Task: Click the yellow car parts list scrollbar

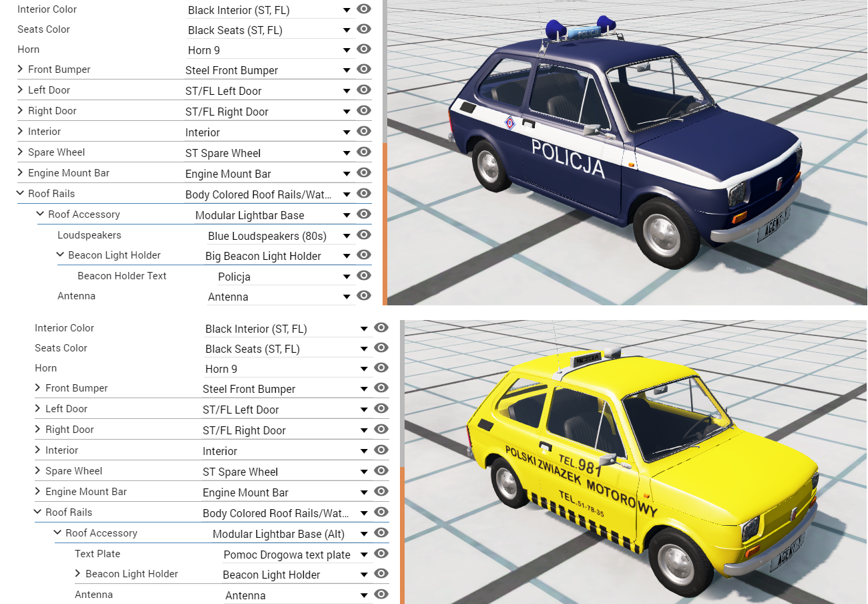Action: [x=402, y=535]
